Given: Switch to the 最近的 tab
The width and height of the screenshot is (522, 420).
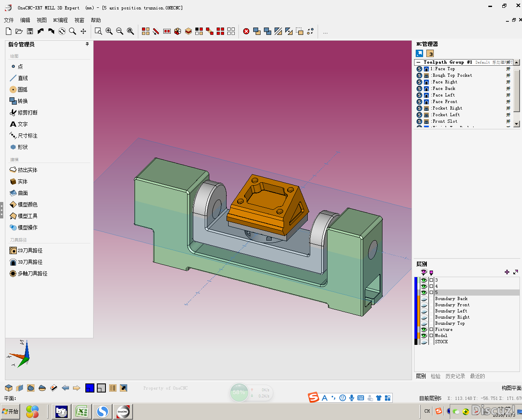Looking at the screenshot, I should (477, 376).
